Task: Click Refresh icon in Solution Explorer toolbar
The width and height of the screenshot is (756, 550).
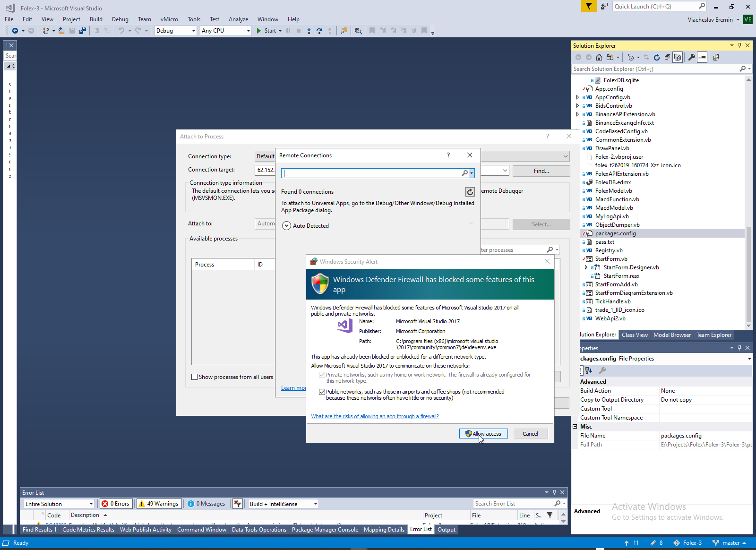Action: (x=657, y=57)
